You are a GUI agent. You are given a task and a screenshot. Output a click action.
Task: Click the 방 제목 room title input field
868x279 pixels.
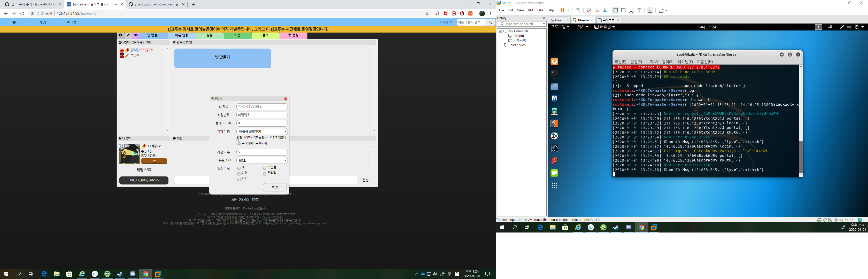(x=262, y=107)
